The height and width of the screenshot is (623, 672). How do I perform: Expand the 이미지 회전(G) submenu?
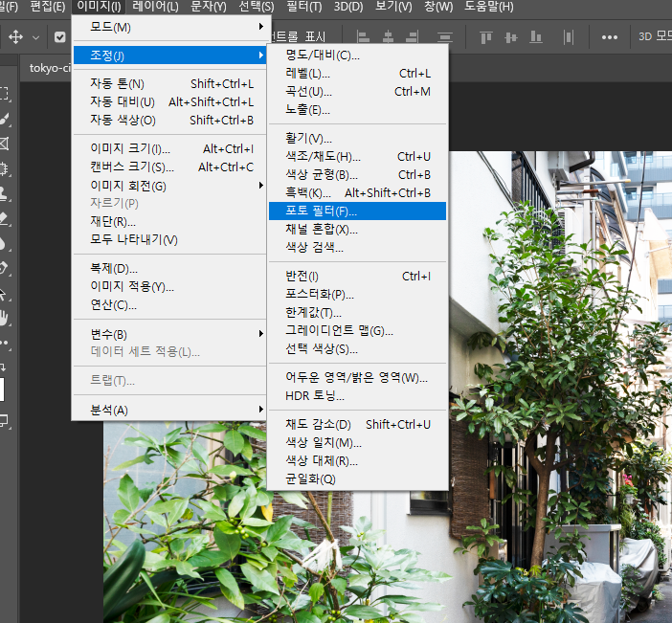click(x=169, y=186)
